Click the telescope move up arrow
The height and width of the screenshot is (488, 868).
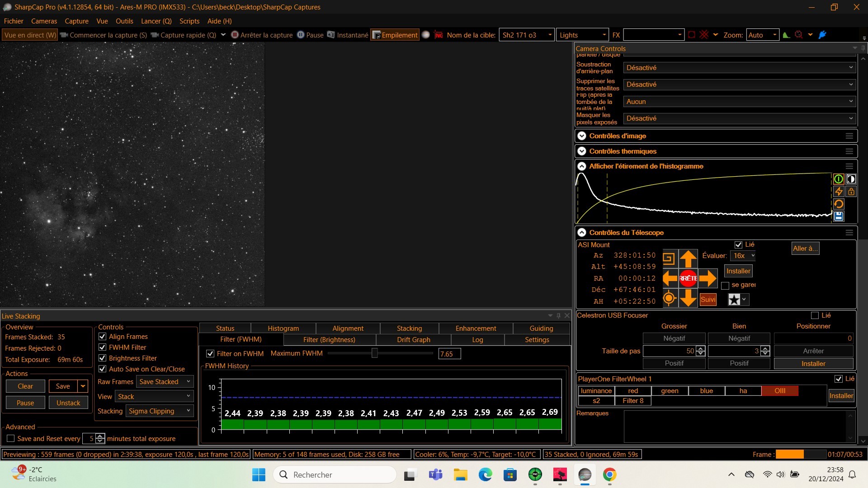tap(688, 259)
